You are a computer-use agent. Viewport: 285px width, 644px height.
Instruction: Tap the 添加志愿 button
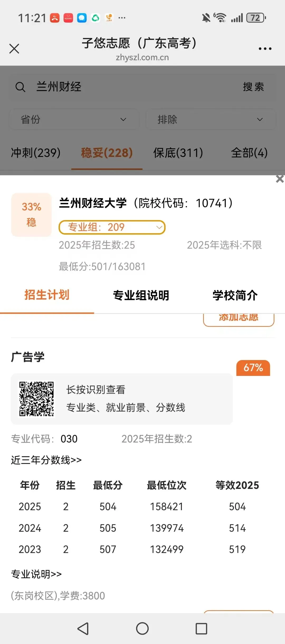(239, 319)
